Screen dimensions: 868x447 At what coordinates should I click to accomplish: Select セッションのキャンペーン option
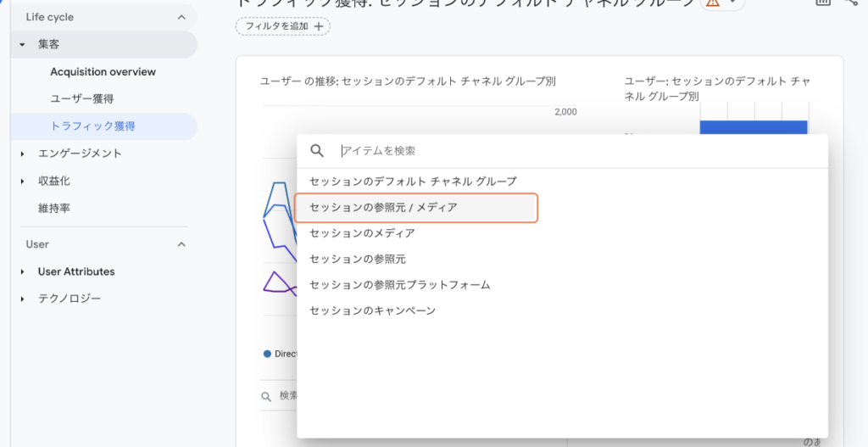372,310
